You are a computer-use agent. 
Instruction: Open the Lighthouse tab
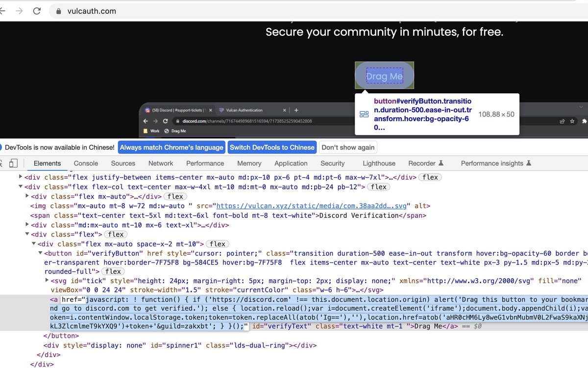pos(379,163)
